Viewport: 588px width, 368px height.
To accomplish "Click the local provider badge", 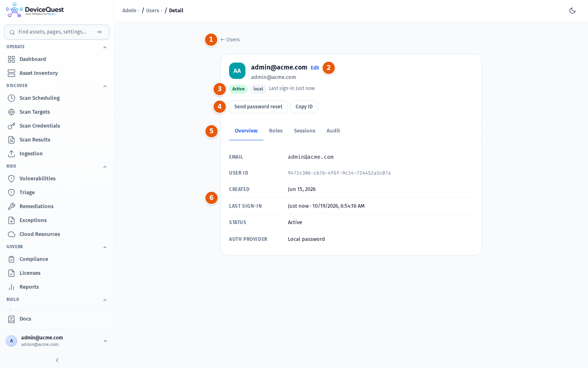I will (258, 89).
